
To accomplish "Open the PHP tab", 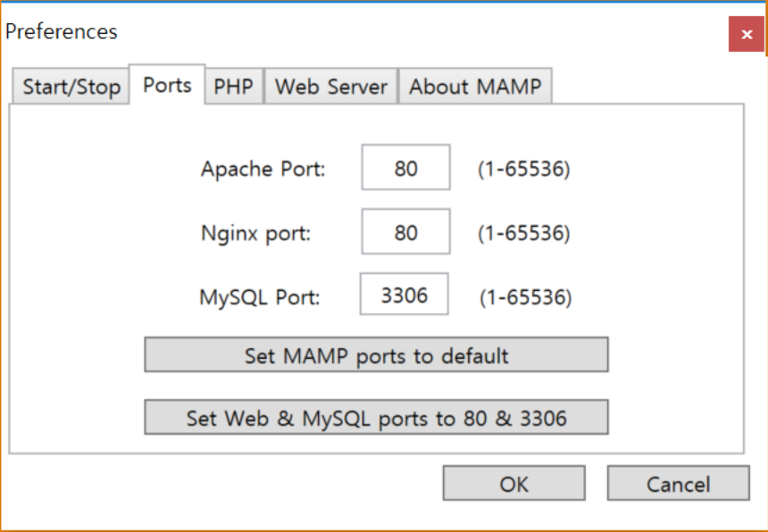I will [x=234, y=87].
